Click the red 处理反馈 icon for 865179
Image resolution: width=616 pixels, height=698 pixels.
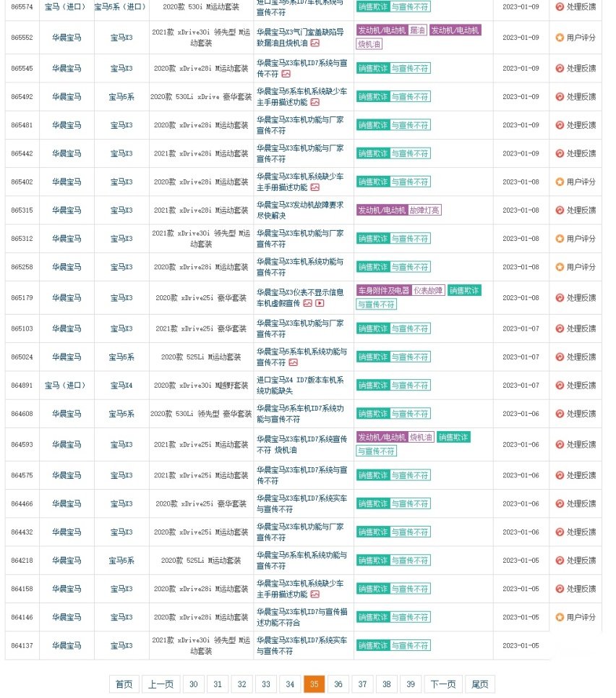point(560,298)
